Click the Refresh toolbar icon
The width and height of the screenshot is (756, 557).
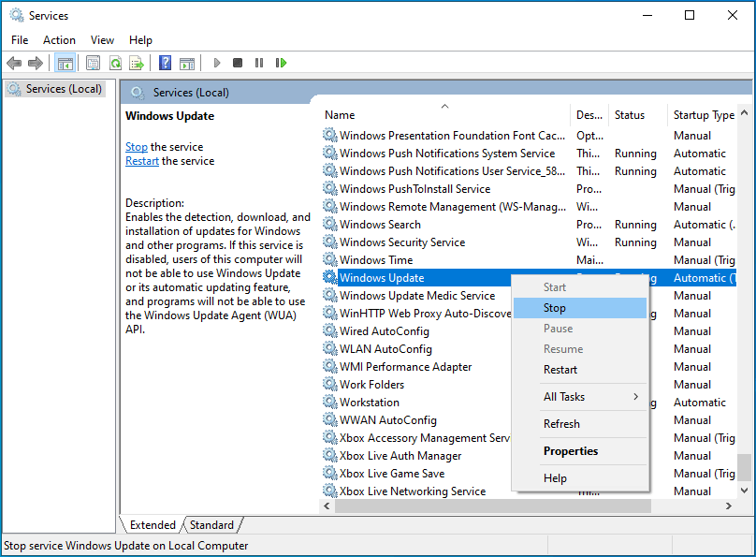click(x=115, y=63)
